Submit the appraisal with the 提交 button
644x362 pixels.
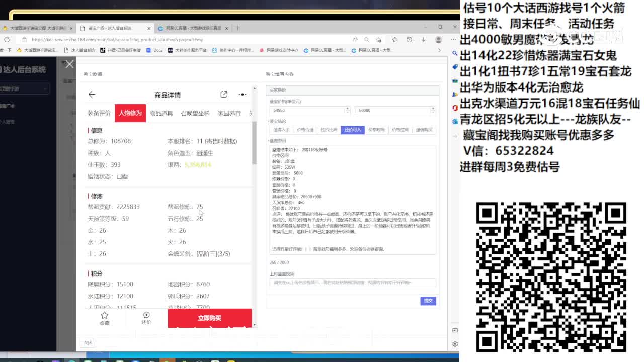[x=428, y=301]
